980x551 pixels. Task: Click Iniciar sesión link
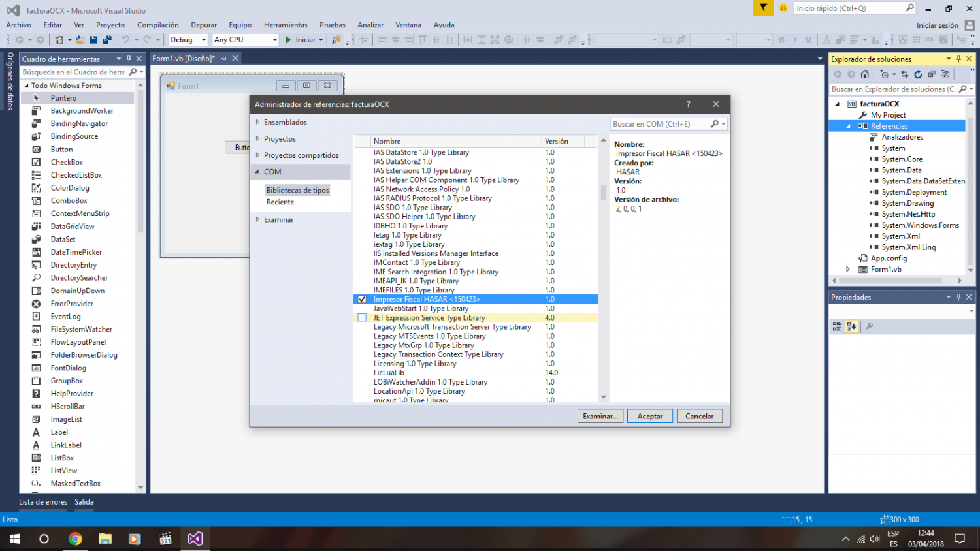[938, 25]
